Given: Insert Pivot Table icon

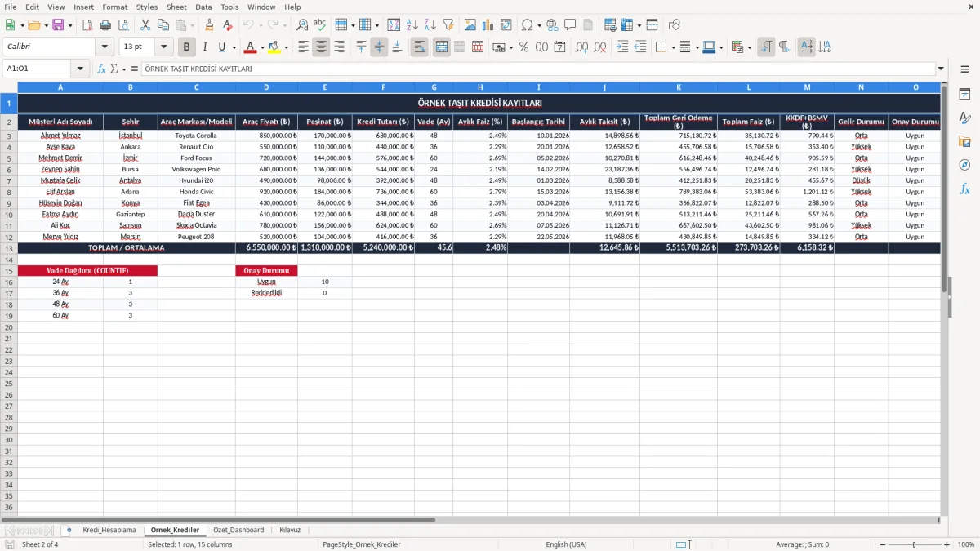Looking at the screenshot, I should click(506, 25).
